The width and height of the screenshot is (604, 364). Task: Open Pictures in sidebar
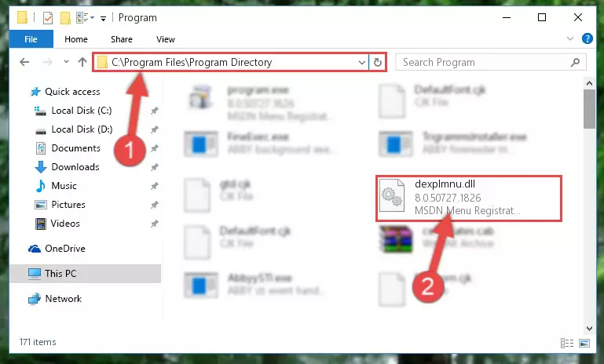pos(68,205)
